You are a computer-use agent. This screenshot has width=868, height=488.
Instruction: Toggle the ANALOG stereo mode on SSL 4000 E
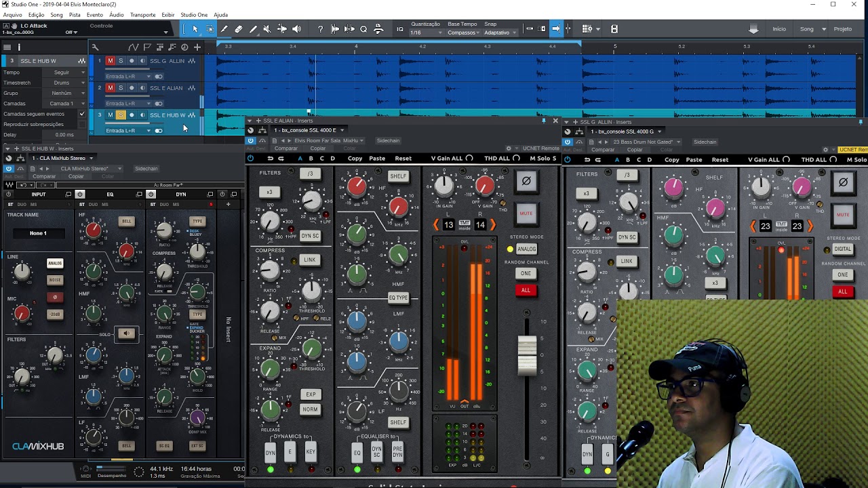click(x=526, y=249)
